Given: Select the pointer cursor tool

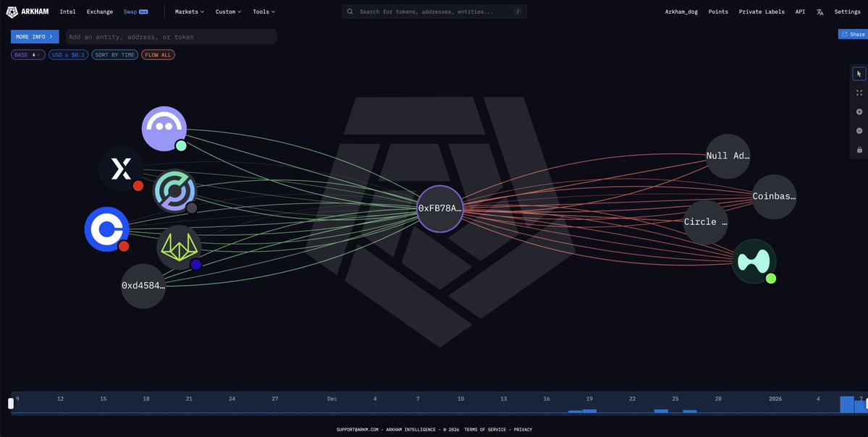Looking at the screenshot, I should [x=859, y=74].
